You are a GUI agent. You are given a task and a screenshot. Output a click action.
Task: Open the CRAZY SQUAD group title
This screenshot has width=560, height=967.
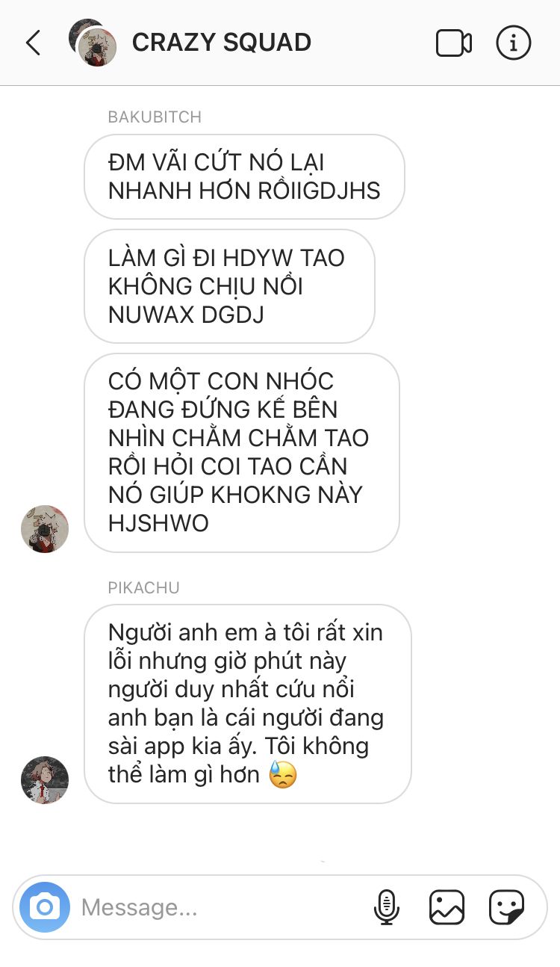(222, 43)
